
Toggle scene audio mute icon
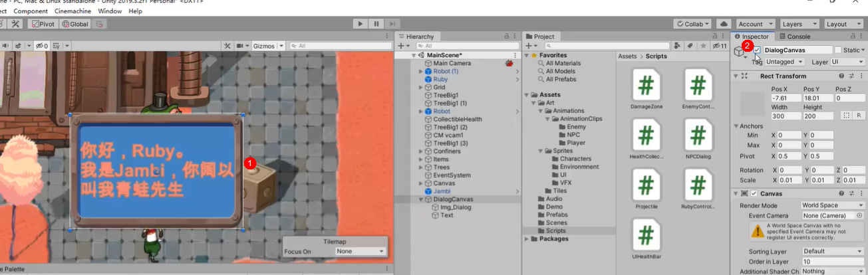6,46
